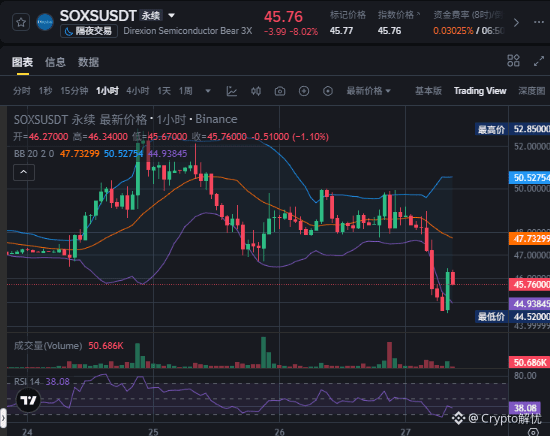Click the 隔夜交易 overnight trading badge
Viewport: 550px width, 436px height.
(89, 31)
